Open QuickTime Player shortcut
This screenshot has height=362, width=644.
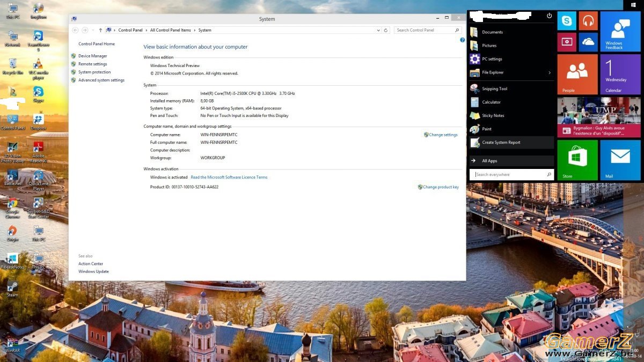coord(38,180)
